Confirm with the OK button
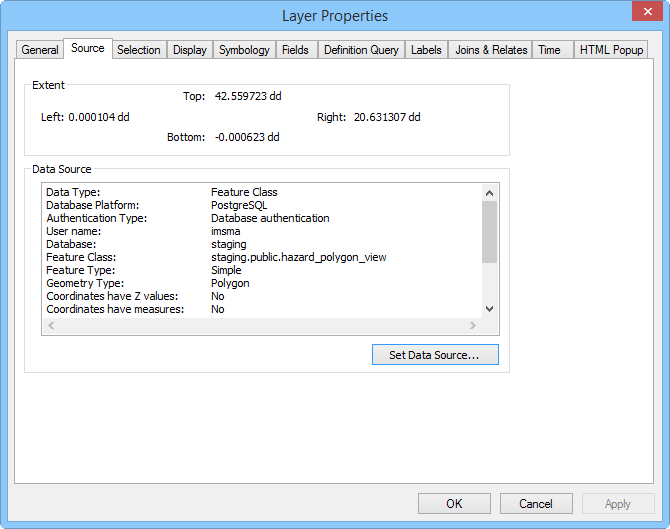 pyautogui.click(x=454, y=504)
